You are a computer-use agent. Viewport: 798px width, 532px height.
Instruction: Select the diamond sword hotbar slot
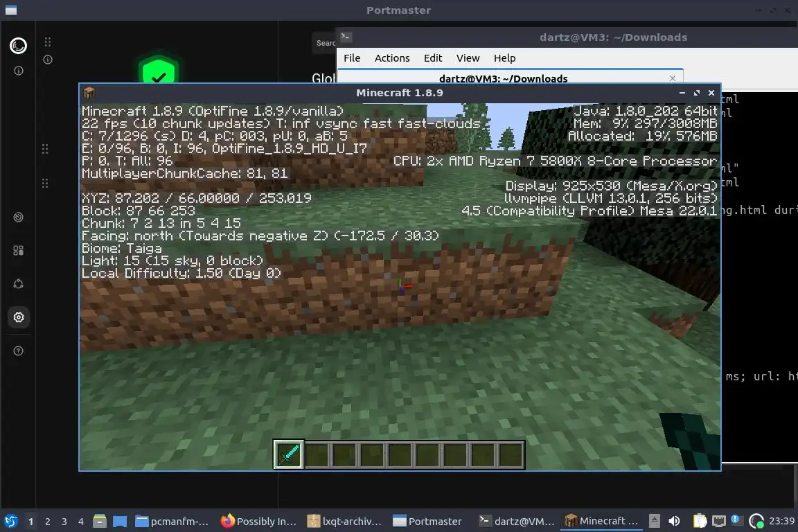pos(289,454)
